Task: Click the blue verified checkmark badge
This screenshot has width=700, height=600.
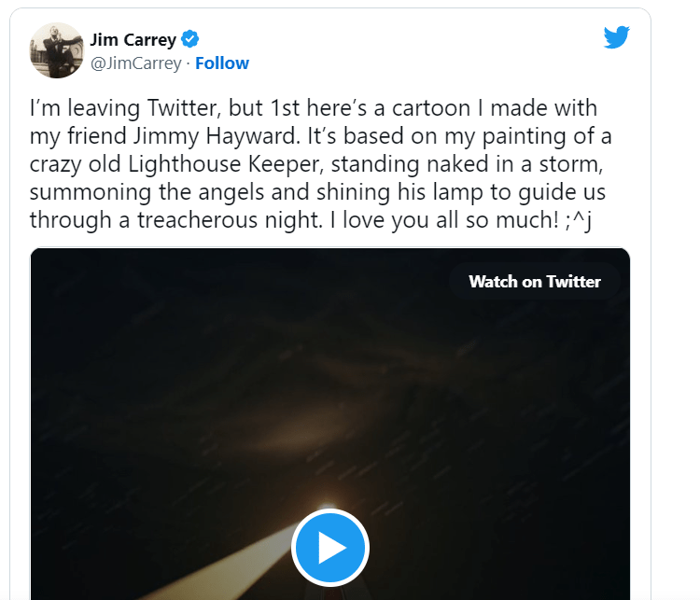Action: [x=191, y=39]
